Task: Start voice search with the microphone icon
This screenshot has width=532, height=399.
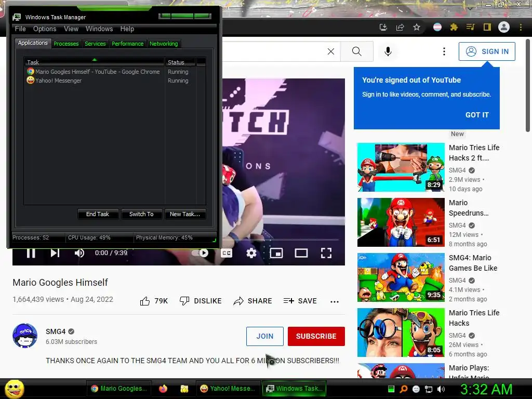Action: [388, 51]
